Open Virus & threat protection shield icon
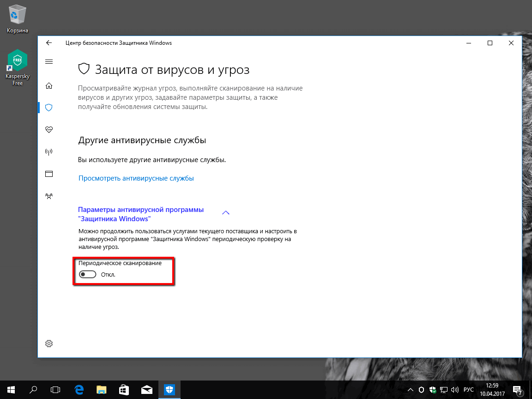Image resolution: width=532 pixels, height=399 pixels. click(49, 107)
